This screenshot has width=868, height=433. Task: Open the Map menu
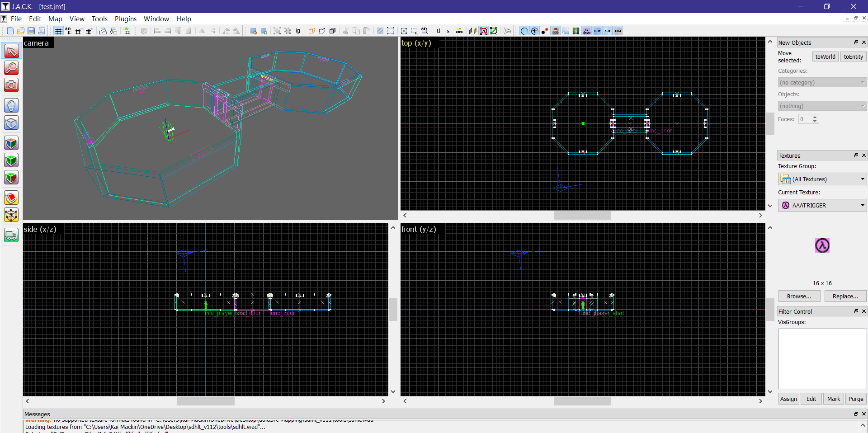point(55,19)
